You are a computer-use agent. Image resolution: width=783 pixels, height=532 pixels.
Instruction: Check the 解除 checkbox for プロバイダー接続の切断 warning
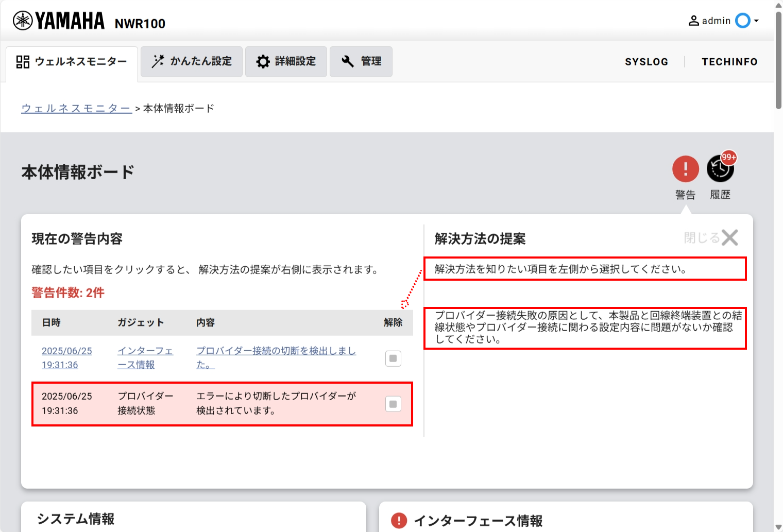[393, 358]
